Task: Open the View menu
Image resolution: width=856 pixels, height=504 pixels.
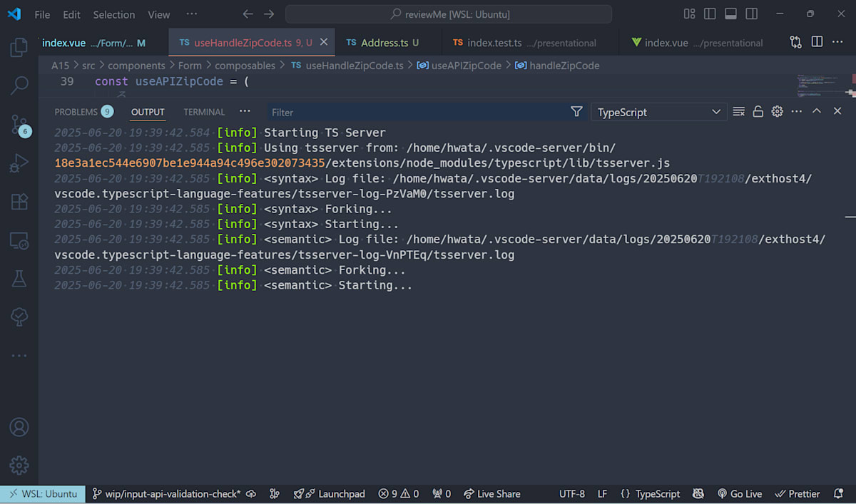Action: pyautogui.click(x=159, y=14)
